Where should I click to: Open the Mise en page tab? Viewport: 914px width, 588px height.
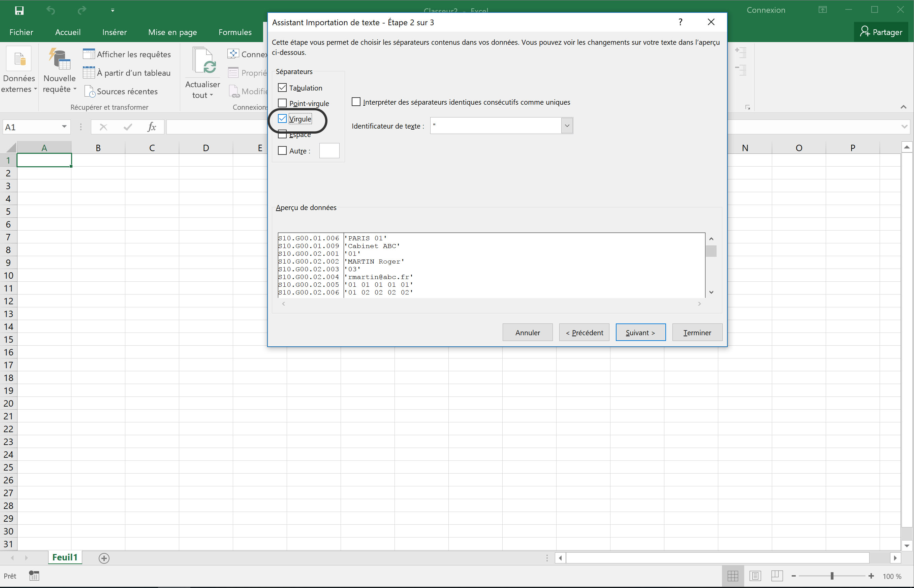tap(172, 32)
